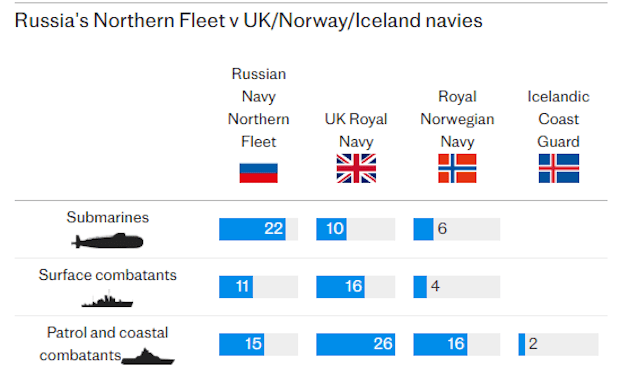Screen dimensions: 620x375
Task: Click the patrol boat silhouette icon
Action: pos(148,356)
